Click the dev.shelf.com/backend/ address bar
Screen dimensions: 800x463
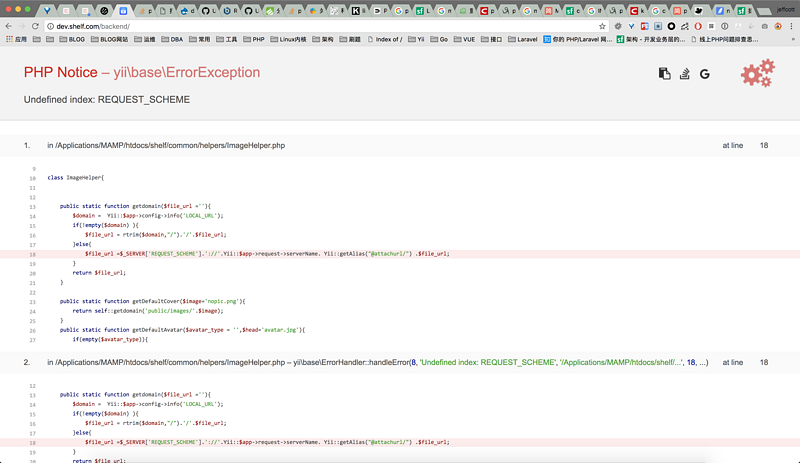(300, 26)
